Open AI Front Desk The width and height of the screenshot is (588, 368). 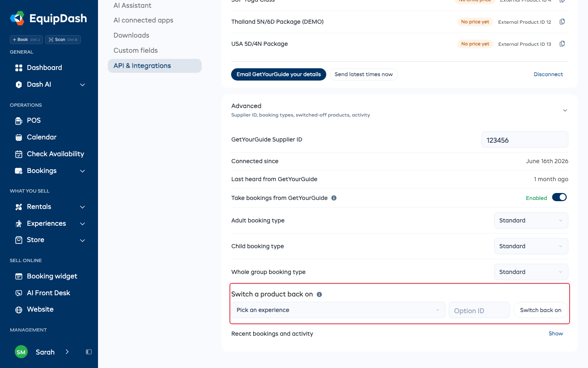coord(49,293)
